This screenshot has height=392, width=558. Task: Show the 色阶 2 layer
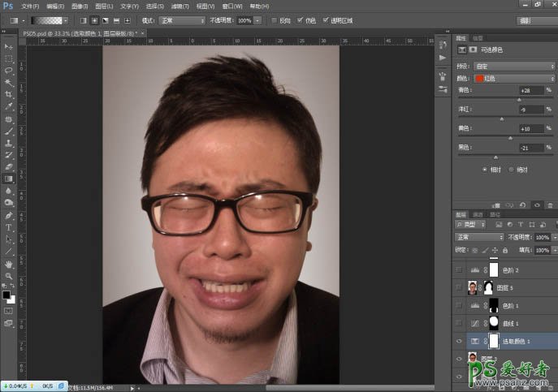pyautogui.click(x=460, y=269)
